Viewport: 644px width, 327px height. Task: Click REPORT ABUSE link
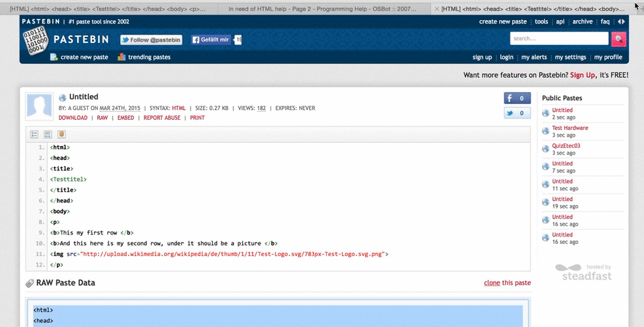162,118
